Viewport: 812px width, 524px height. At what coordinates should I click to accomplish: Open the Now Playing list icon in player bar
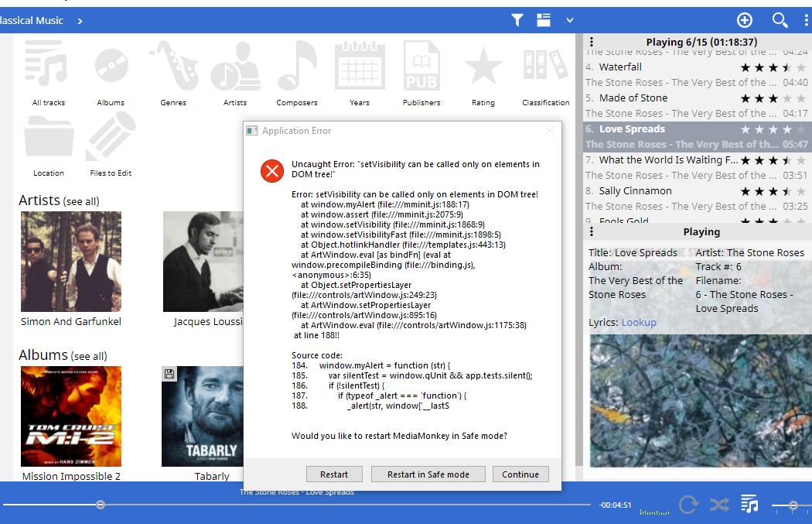coord(749,505)
